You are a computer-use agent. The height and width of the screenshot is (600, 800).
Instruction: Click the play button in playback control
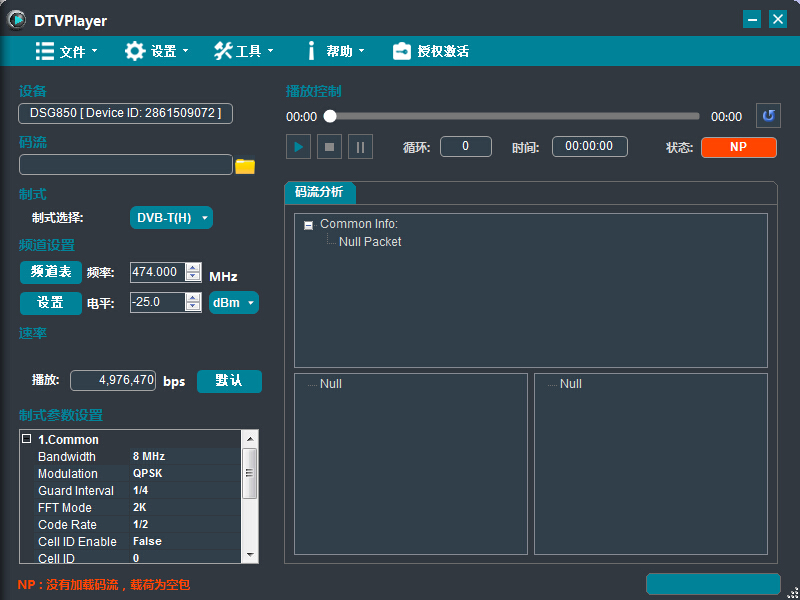(x=298, y=147)
